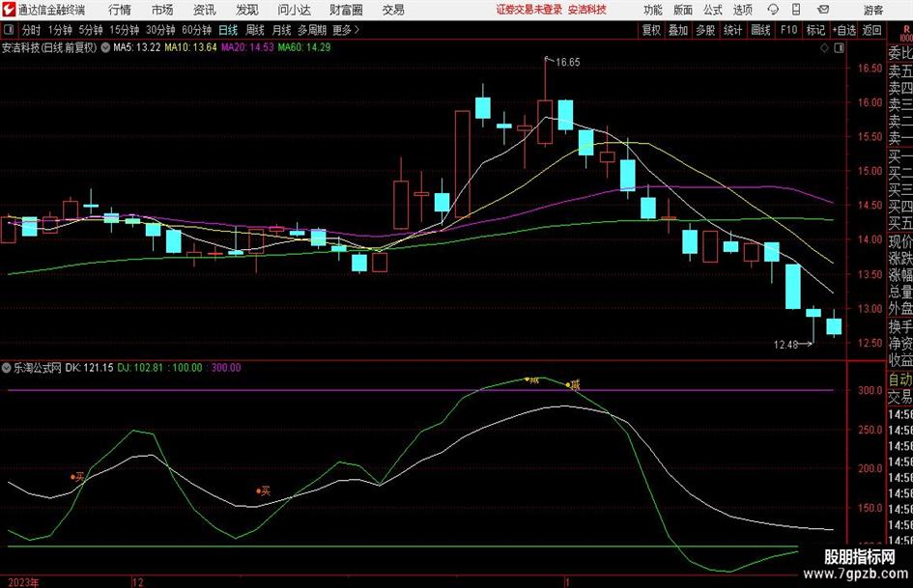
Task: Click the 16.65 high price marker
Action: click(x=568, y=63)
